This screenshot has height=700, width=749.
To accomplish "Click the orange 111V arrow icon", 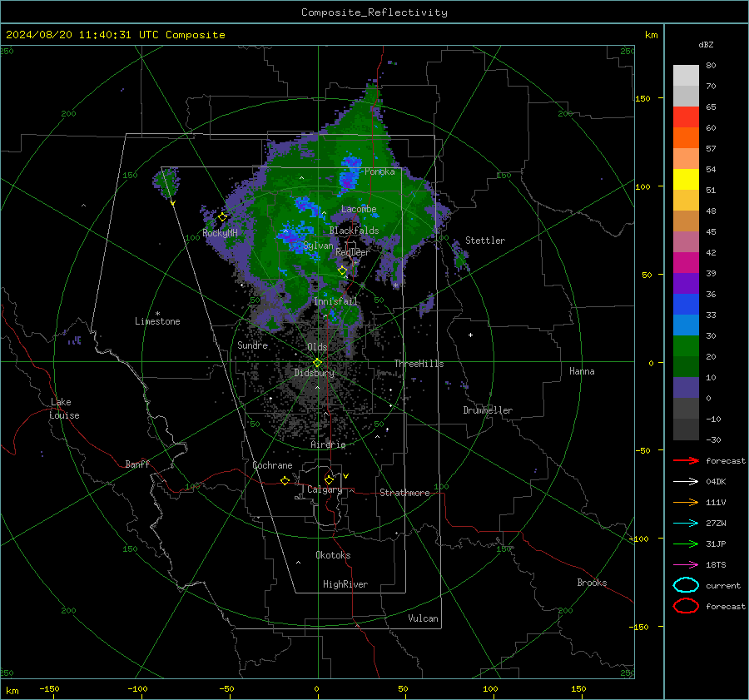I will coord(686,502).
